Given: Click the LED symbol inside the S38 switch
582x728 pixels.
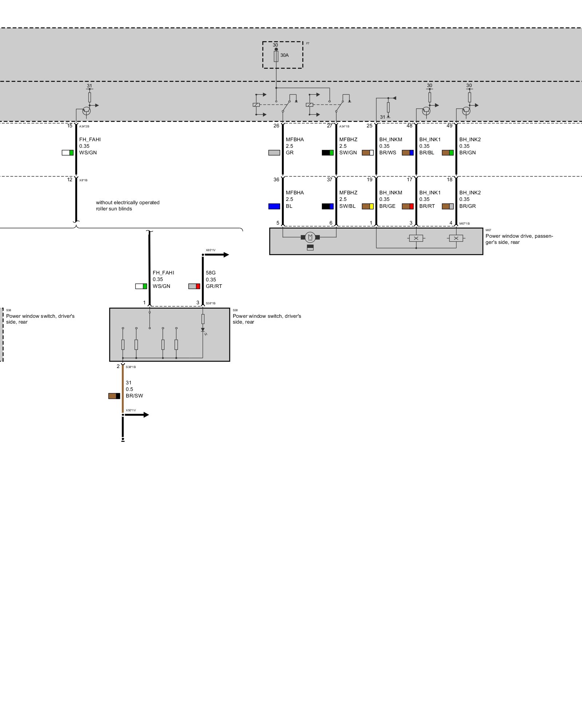Looking at the screenshot, I should pyautogui.click(x=203, y=330).
